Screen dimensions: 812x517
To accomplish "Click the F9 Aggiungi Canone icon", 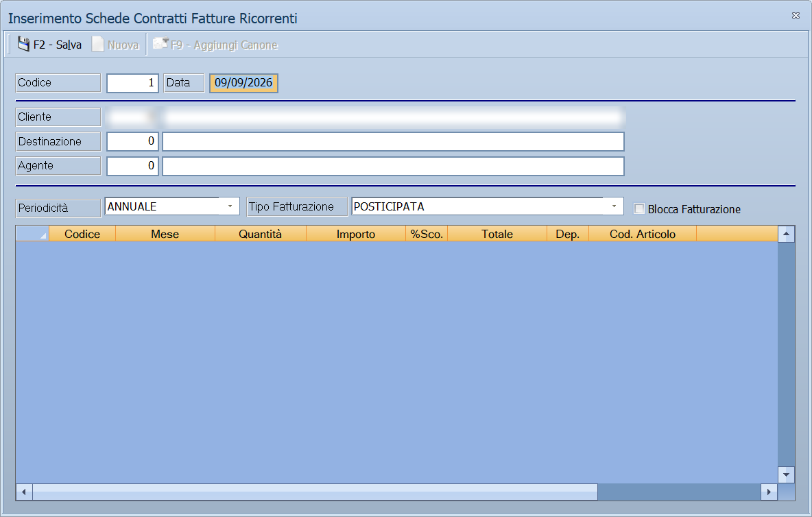I will 160,43.
